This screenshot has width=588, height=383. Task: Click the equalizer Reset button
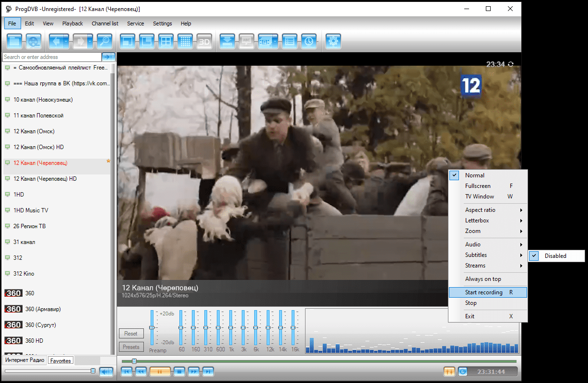pyautogui.click(x=130, y=334)
